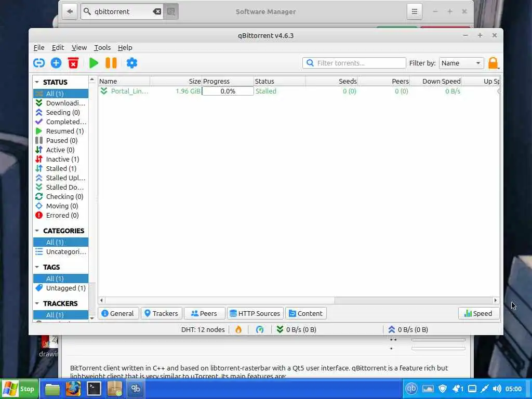Click the green Resume play icon
Viewport: 532px width, 399px height.
click(x=94, y=63)
